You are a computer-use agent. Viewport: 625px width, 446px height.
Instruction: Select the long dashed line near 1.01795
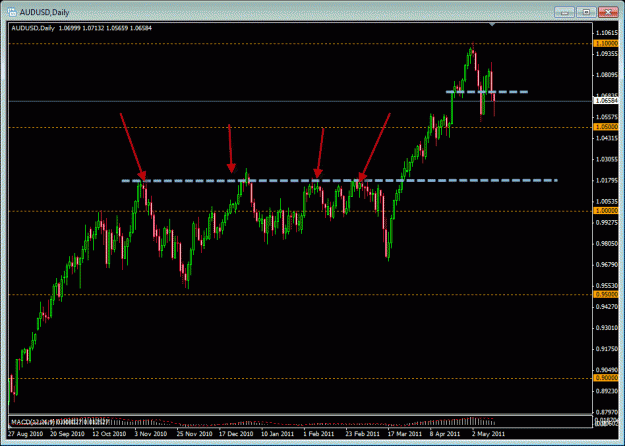pos(339,181)
